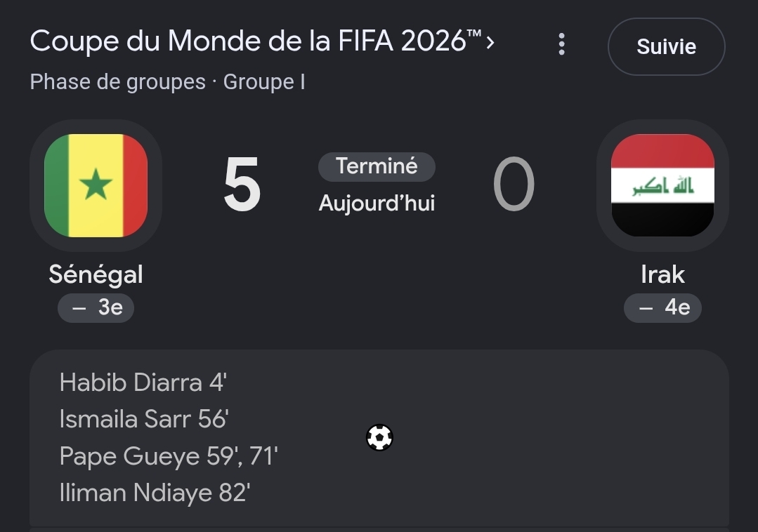This screenshot has width=758, height=532.
Task: Select scorer Iliman Ndiaye 82'
Action: coord(155,493)
